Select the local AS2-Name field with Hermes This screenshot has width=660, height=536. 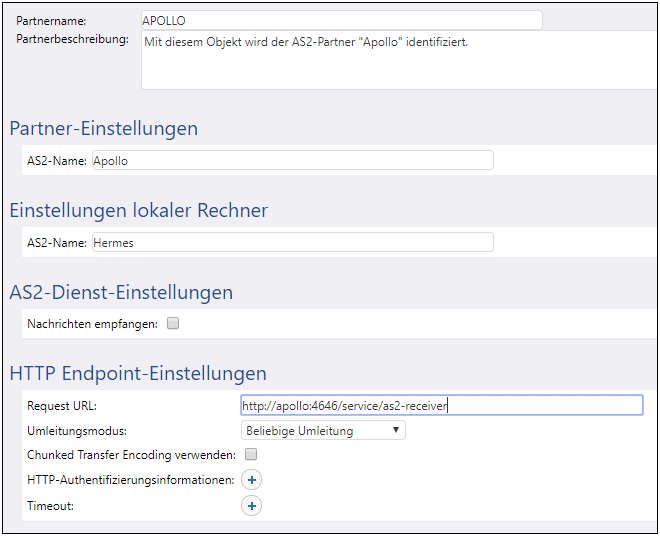click(291, 242)
